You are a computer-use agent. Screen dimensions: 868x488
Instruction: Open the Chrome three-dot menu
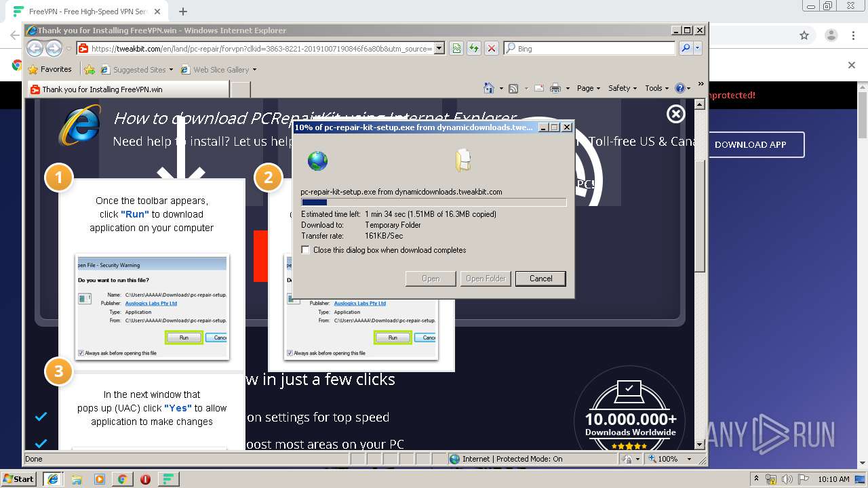click(853, 35)
